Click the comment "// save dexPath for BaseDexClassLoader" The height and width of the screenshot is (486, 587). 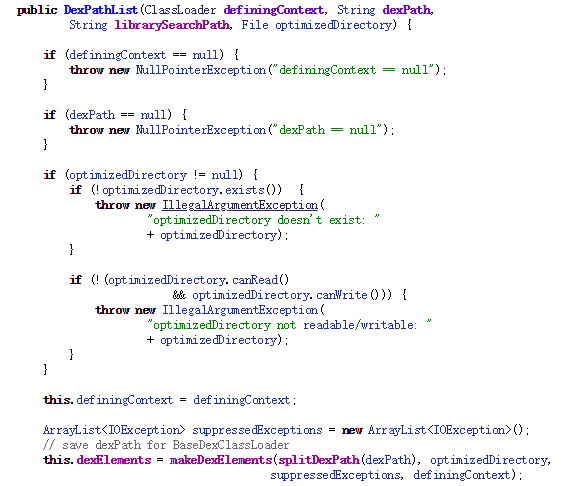point(166,445)
